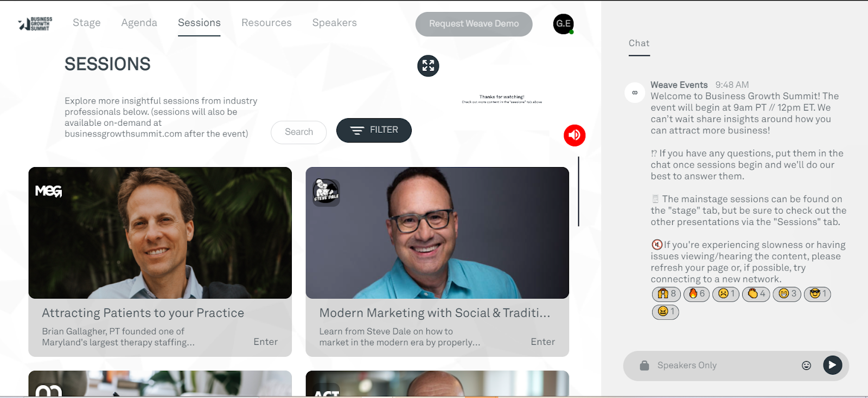868x398 pixels.
Task: Click the Business Growth Summit logo
Action: point(35,23)
